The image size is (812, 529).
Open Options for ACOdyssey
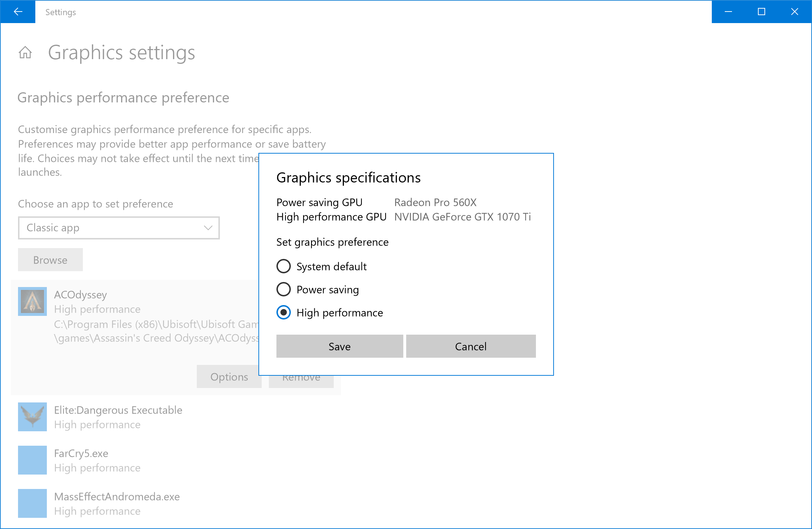(229, 378)
